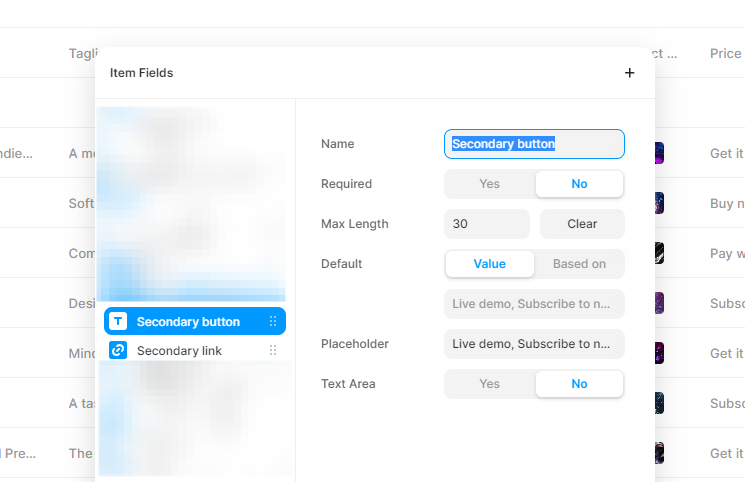Select the Value option for Default

coord(489,264)
